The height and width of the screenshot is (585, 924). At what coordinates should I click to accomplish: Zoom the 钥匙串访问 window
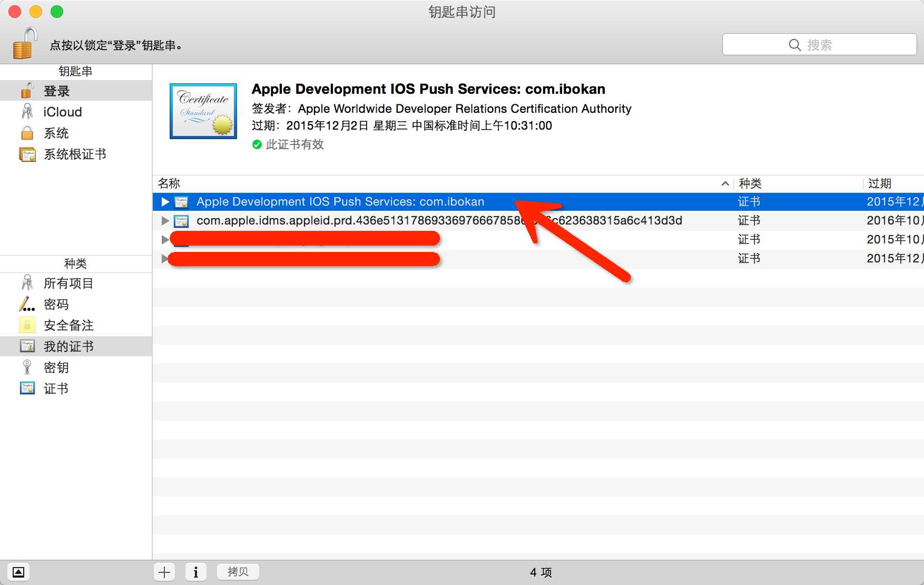pos(57,12)
